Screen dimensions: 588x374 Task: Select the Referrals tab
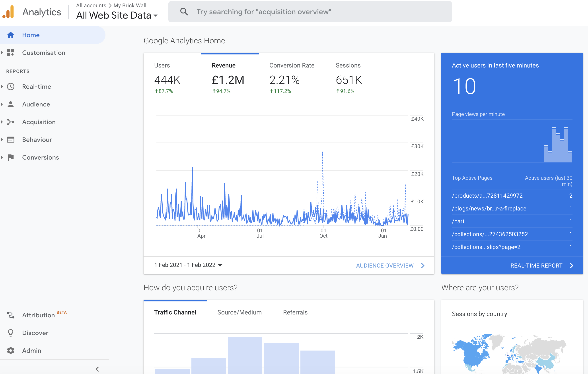295,312
